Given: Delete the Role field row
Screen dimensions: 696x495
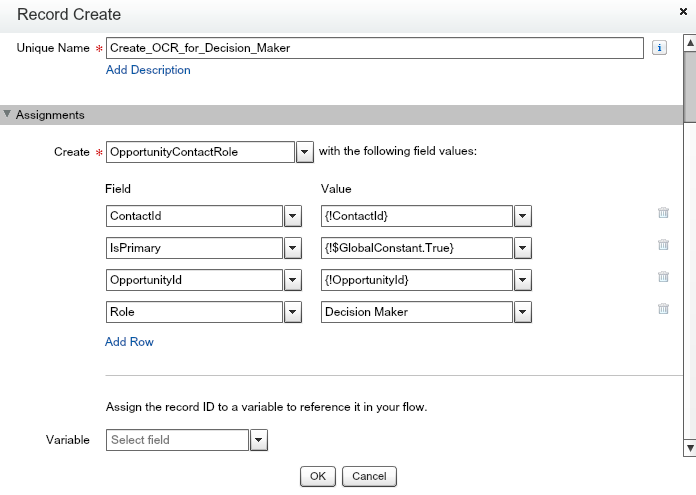Looking at the screenshot, I should [662, 309].
